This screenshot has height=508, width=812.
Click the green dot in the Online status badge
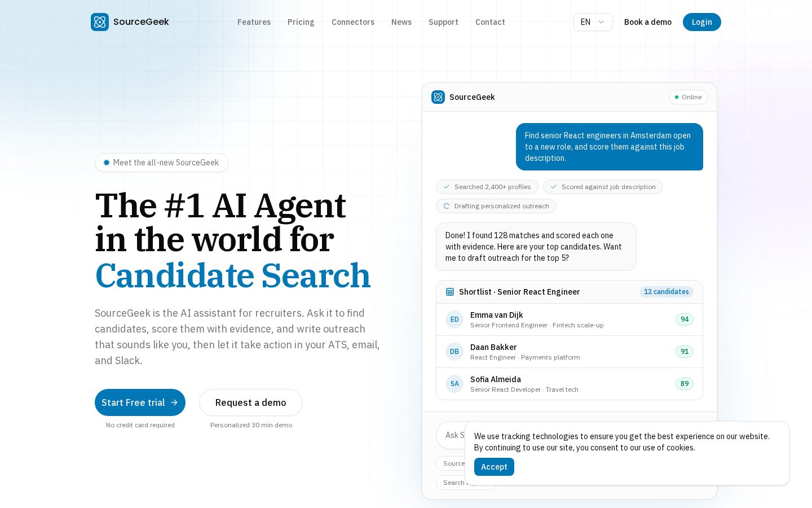pos(677,97)
